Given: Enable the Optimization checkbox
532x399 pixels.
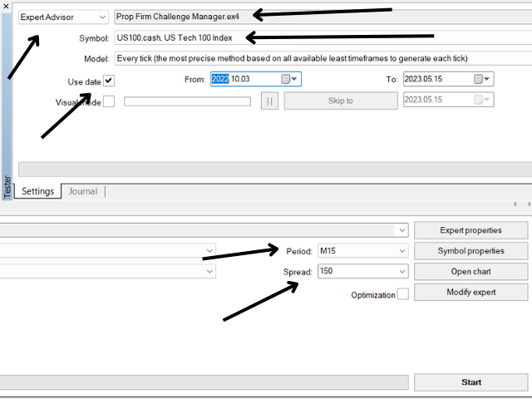Looking at the screenshot, I should [402, 294].
